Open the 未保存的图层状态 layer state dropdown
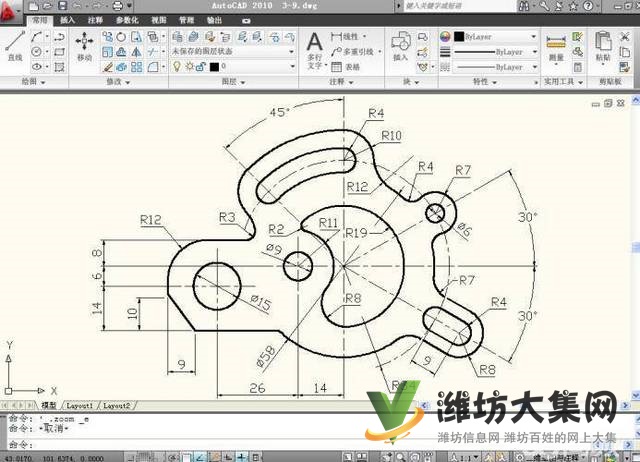The width and height of the screenshot is (640, 462). point(228,50)
